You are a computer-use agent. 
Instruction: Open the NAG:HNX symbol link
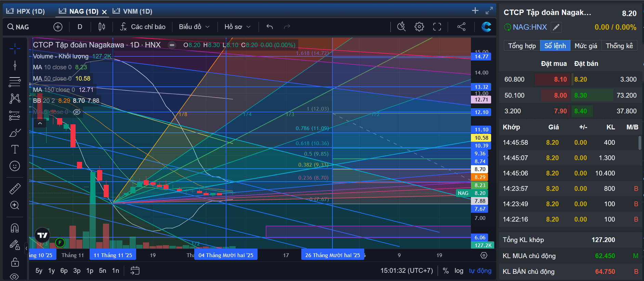point(530,27)
